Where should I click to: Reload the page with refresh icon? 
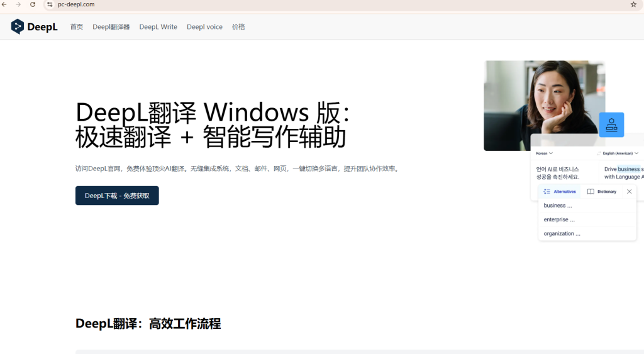(x=33, y=4)
